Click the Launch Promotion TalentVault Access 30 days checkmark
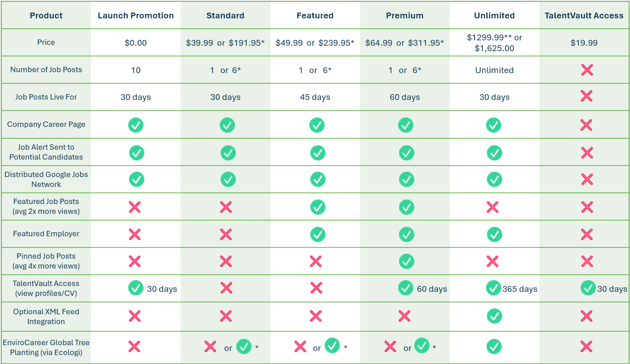The height and width of the screenshot is (364, 630). (x=136, y=288)
